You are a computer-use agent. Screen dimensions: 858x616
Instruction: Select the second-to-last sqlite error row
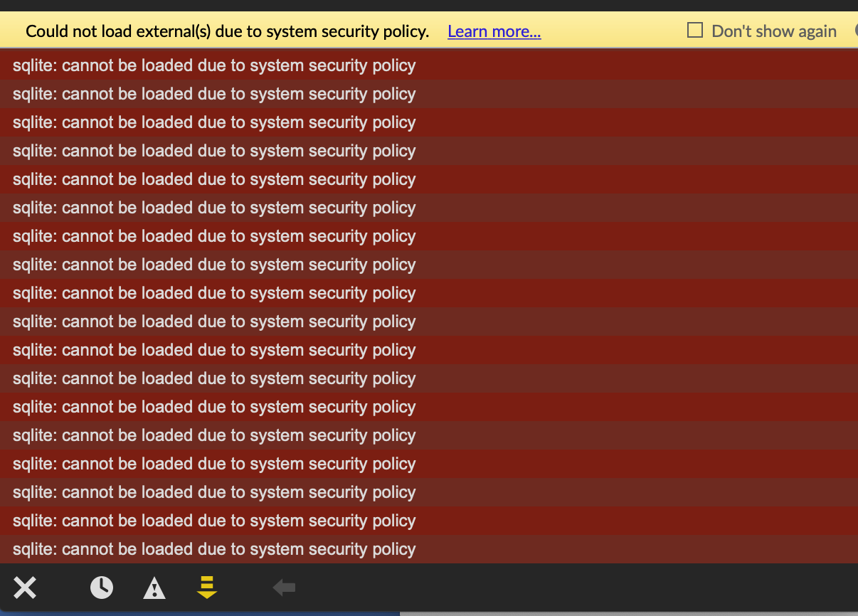[429, 521]
